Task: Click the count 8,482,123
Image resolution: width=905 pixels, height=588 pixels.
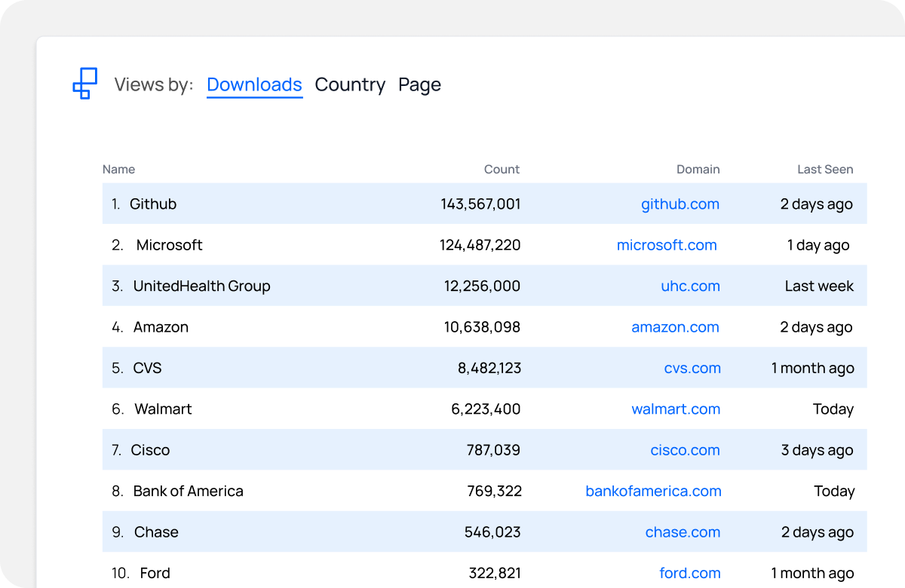Action: pyautogui.click(x=489, y=369)
